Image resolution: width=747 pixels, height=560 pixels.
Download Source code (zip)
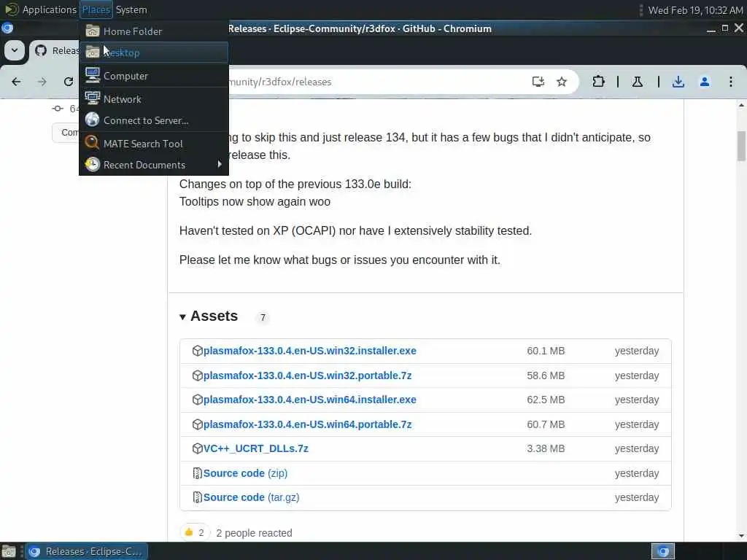click(x=245, y=473)
